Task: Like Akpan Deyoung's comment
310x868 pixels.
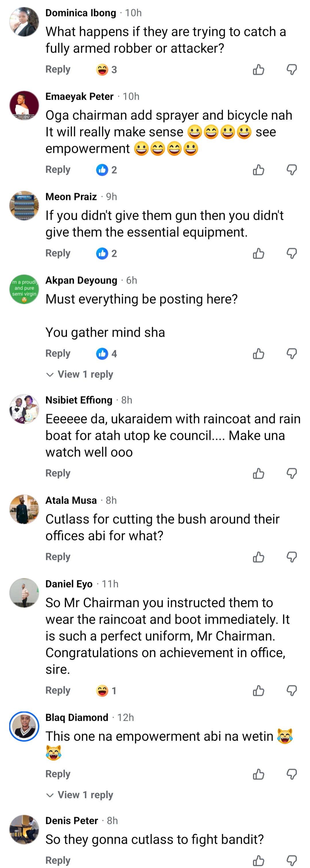Action: [258, 354]
